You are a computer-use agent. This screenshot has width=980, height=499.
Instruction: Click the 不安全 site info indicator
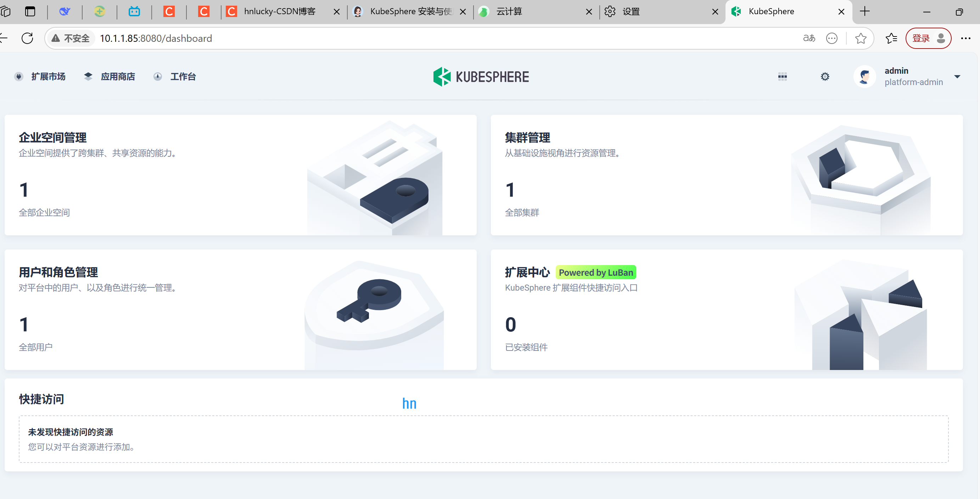pos(71,38)
